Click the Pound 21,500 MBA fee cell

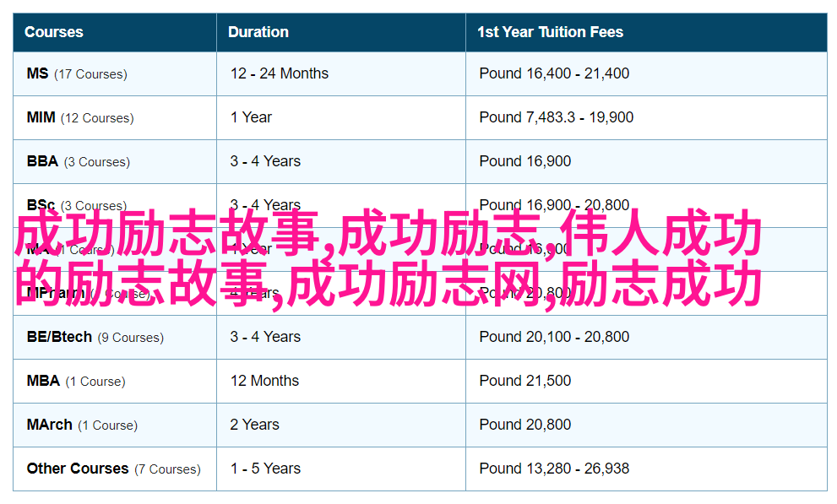(524, 381)
